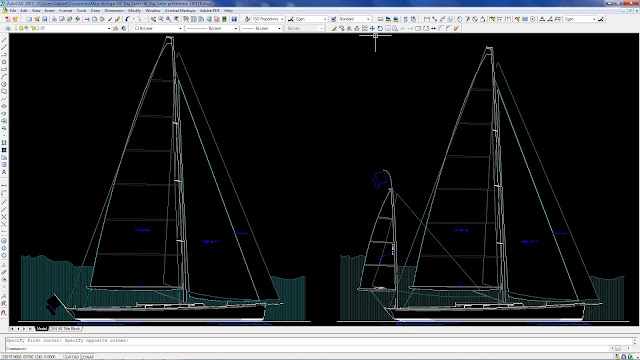Viewport: 640px width, 360px height.
Task: Select the Multiline Text tool (A icon)
Action: 4,172
